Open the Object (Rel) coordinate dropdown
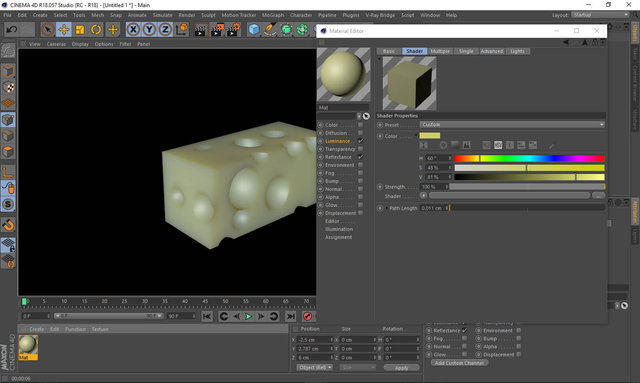 pyautogui.click(x=314, y=367)
